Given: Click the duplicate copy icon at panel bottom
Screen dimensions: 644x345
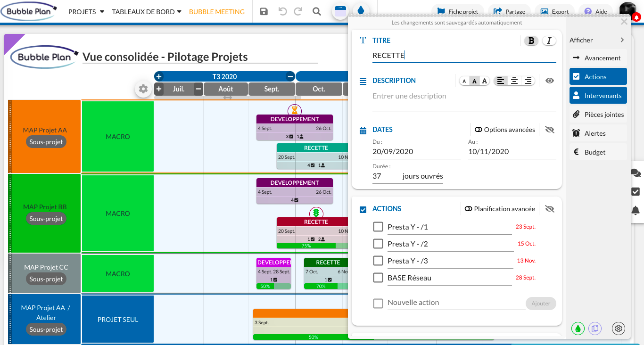Looking at the screenshot, I should [595, 328].
